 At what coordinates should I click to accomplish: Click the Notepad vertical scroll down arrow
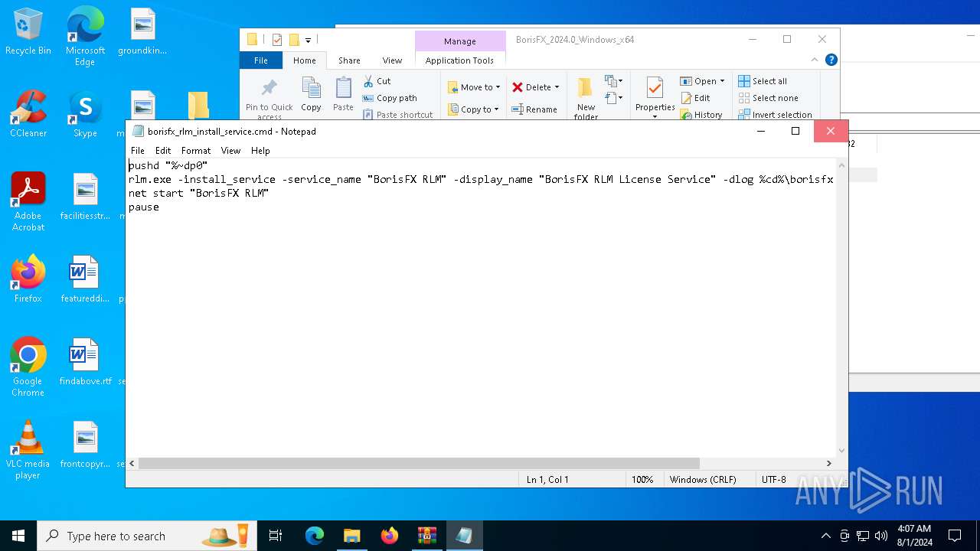[x=842, y=451]
